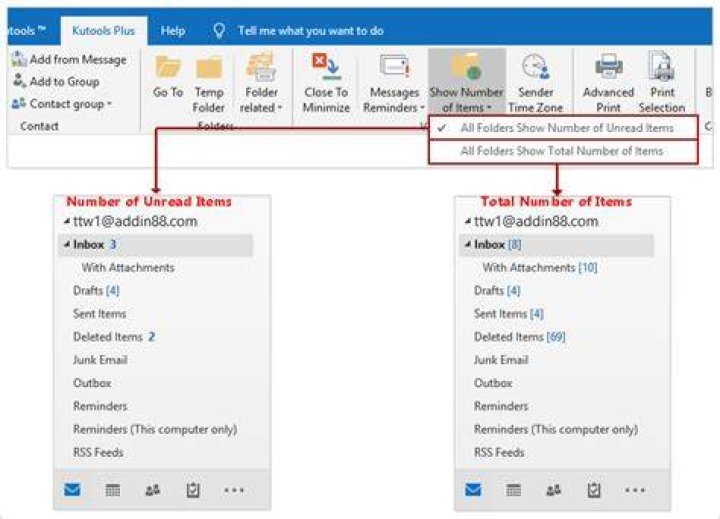Image resolution: width=720 pixels, height=519 pixels.
Task: Open the Messages Reminders dropdown
Action: [x=422, y=108]
